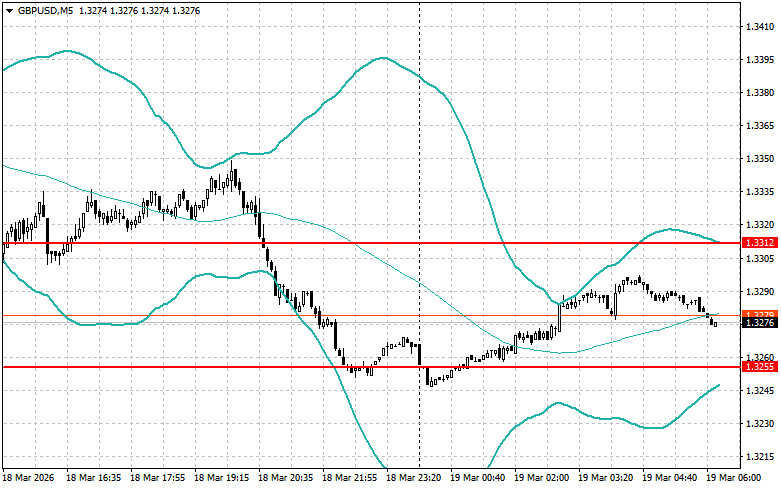Click the 18 Mar 19:15 time label
781x489 pixels.
pyautogui.click(x=222, y=478)
